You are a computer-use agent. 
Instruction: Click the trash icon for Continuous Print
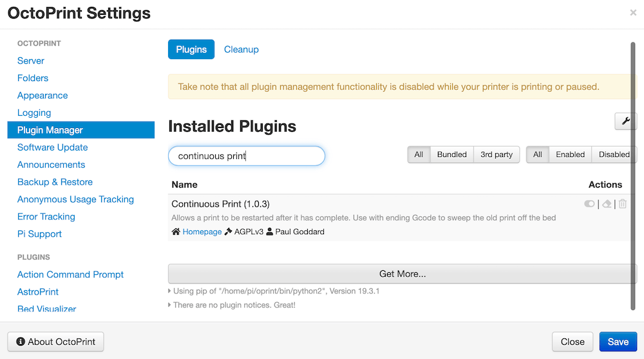point(622,204)
